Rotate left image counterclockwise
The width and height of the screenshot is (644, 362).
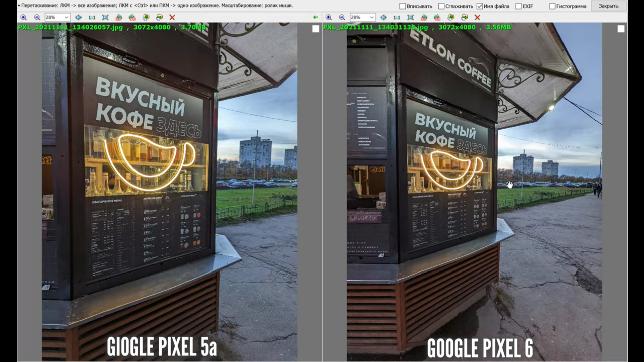pos(119,17)
